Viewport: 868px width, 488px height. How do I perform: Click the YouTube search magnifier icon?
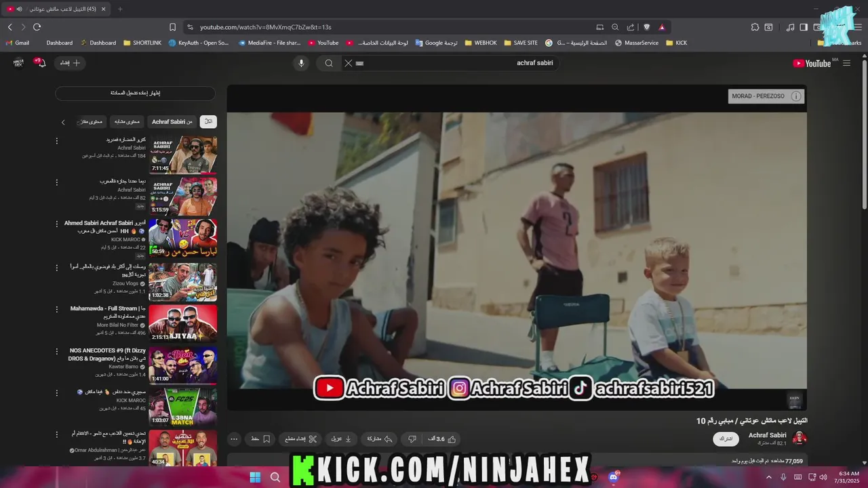pos(329,63)
